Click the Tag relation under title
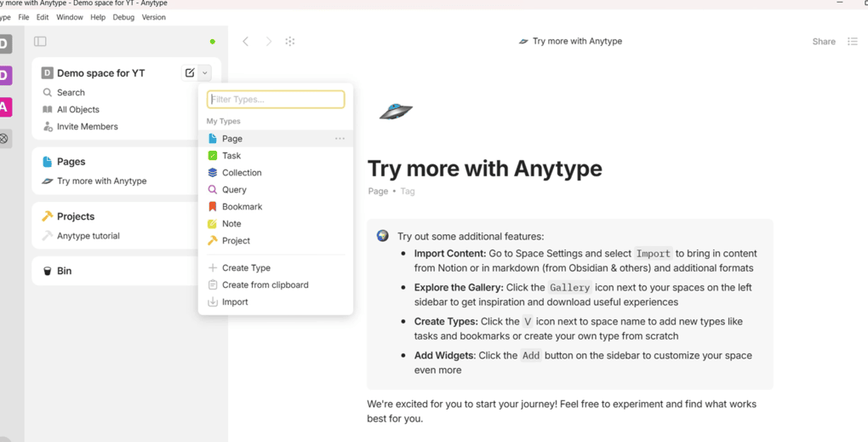Screen dimensions: 868x442 (x=408, y=191)
